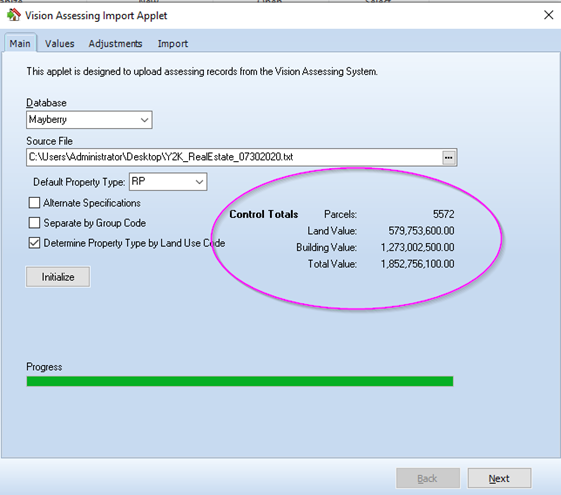Click the Control Totals heading
This screenshot has height=495, width=561.
tap(264, 214)
